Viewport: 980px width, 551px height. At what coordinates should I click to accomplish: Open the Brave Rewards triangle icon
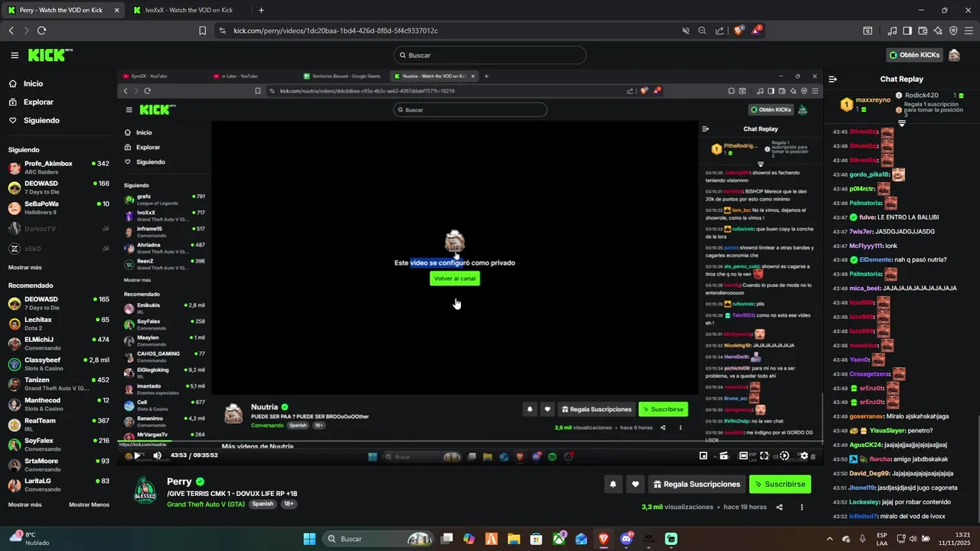point(756,31)
